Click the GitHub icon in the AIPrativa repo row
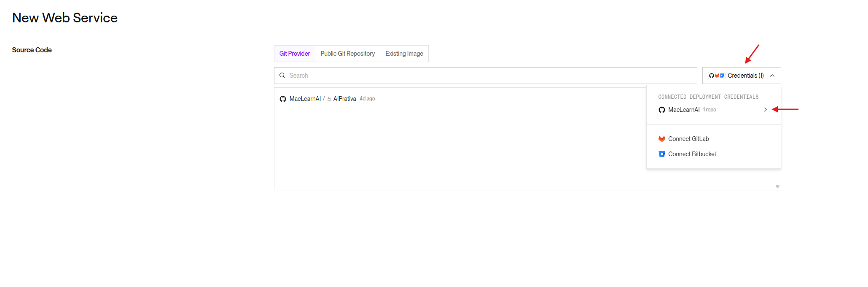The width and height of the screenshot is (868, 287). coord(282,99)
